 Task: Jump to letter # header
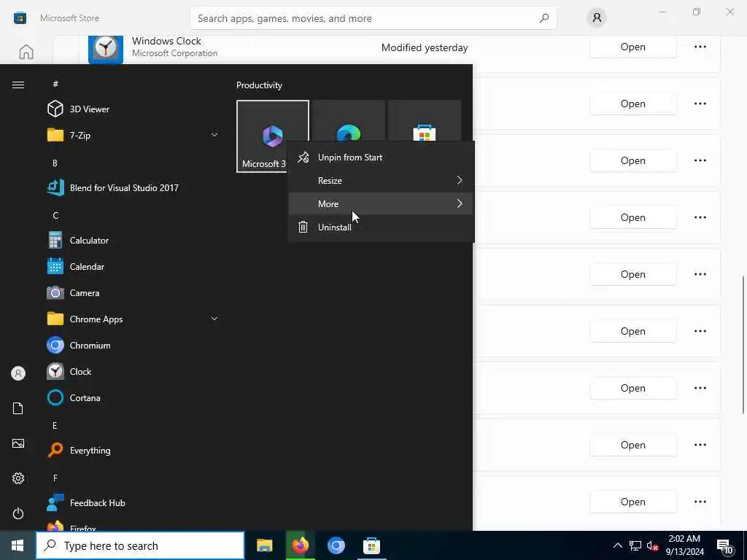click(x=55, y=84)
